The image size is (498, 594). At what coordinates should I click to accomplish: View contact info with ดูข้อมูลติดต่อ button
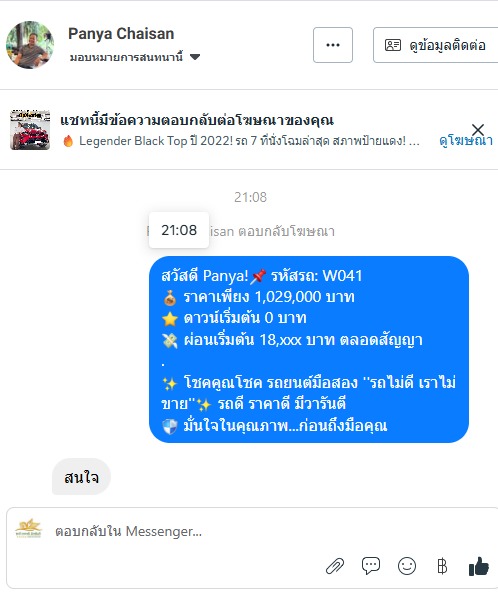click(x=436, y=45)
